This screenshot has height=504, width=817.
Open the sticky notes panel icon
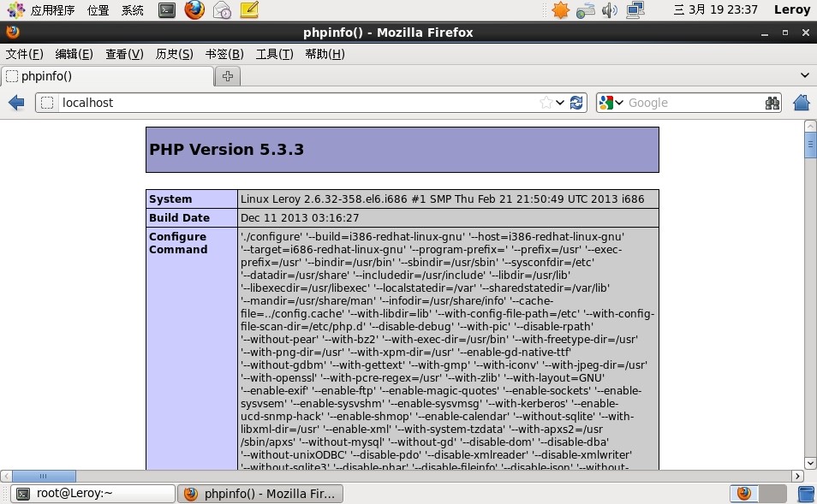coord(249,10)
